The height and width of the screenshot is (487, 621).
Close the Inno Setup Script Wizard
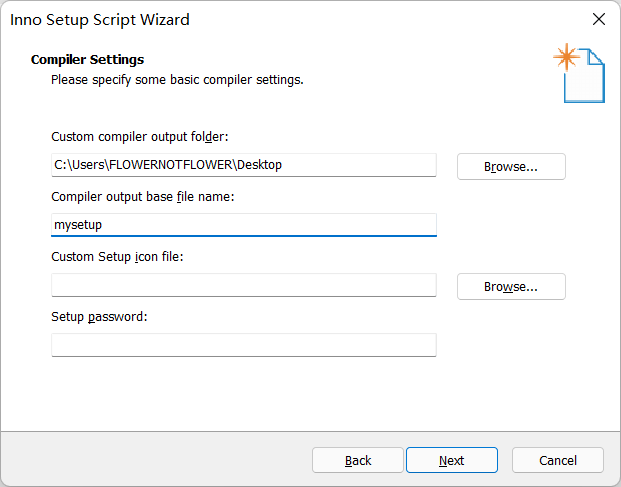tap(599, 19)
